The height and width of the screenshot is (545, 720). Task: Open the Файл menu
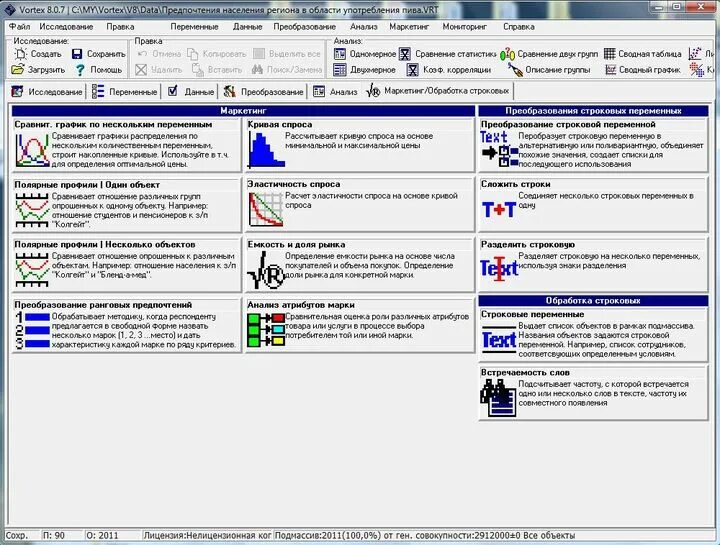[x=20, y=27]
